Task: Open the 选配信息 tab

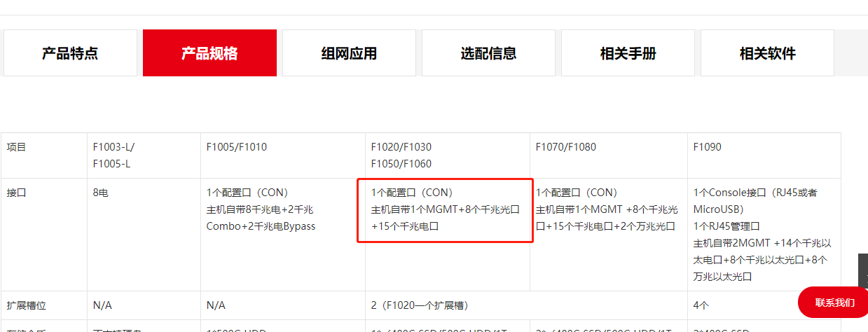Action: pos(488,53)
